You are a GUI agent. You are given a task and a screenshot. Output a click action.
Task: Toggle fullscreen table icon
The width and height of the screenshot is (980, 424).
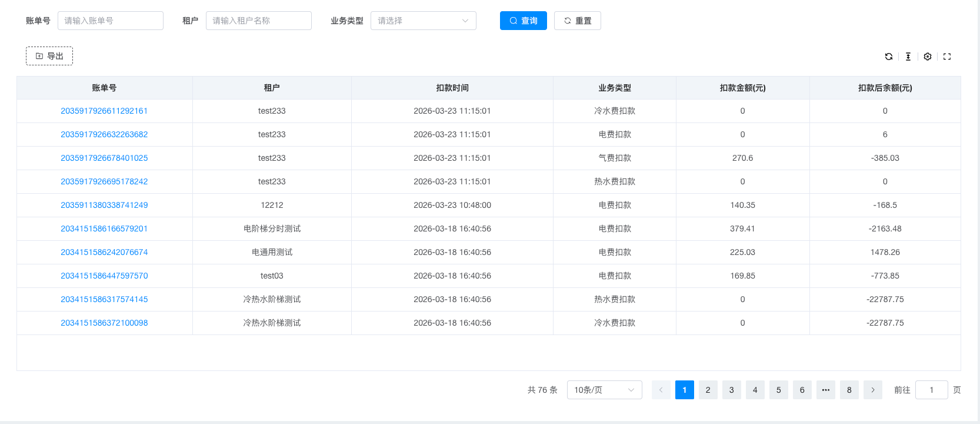(947, 57)
